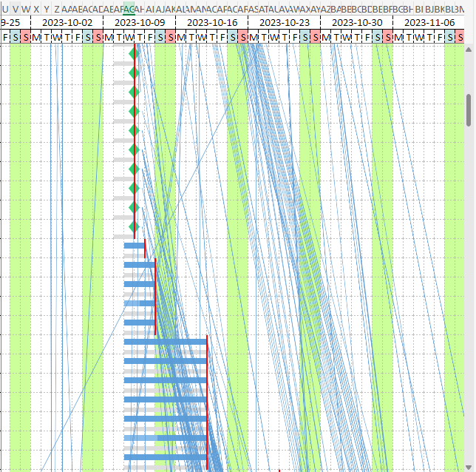Click the second blue task bar below the milestones

(x=140, y=265)
